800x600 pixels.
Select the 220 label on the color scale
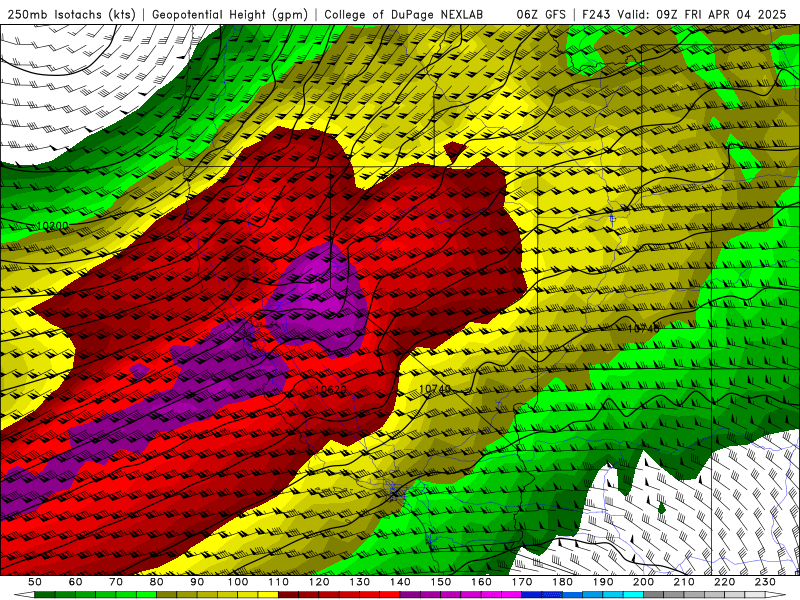724,582
